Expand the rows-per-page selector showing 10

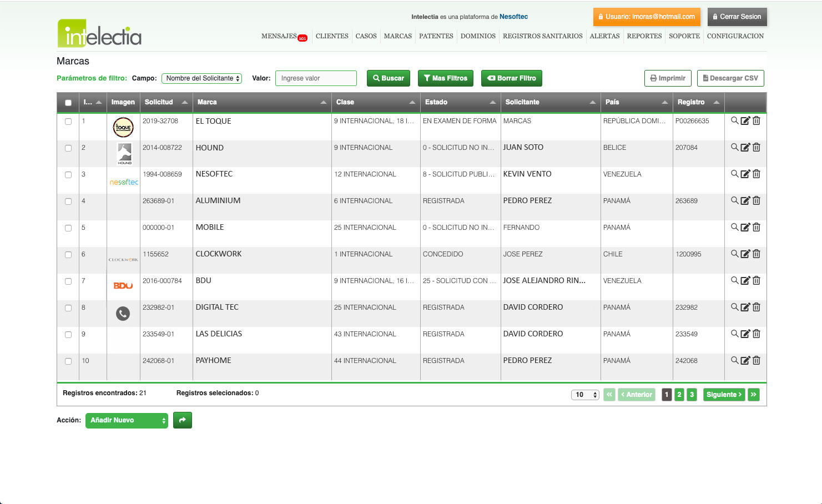tap(585, 395)
